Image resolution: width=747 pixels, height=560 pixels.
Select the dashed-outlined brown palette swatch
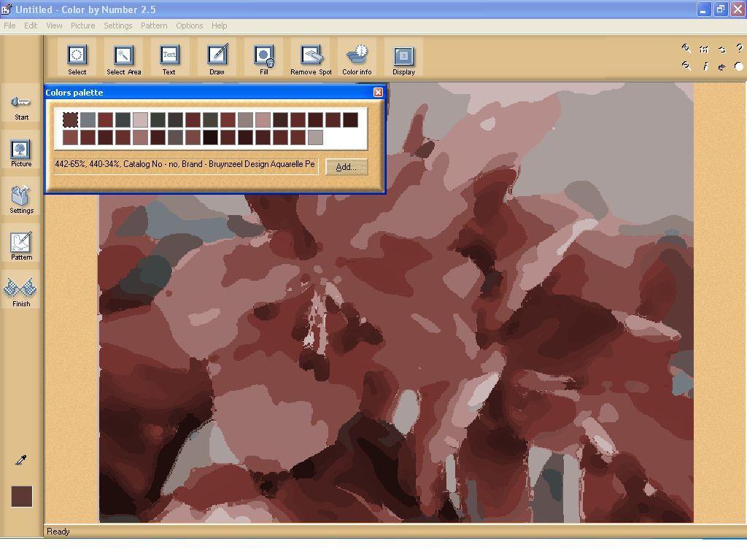tap(70, 120)
